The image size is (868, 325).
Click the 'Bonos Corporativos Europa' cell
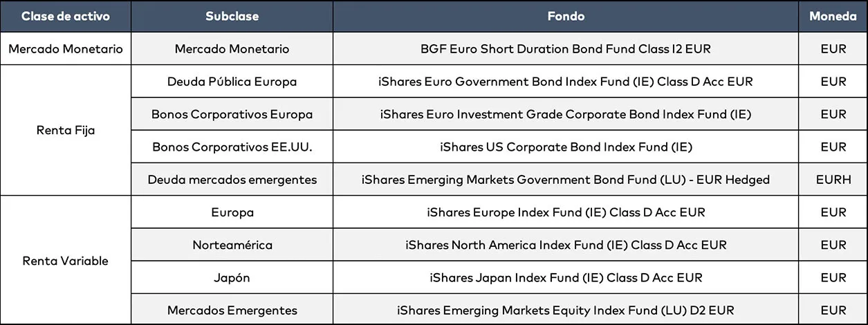pyautogui.click(x=232, y=114)
